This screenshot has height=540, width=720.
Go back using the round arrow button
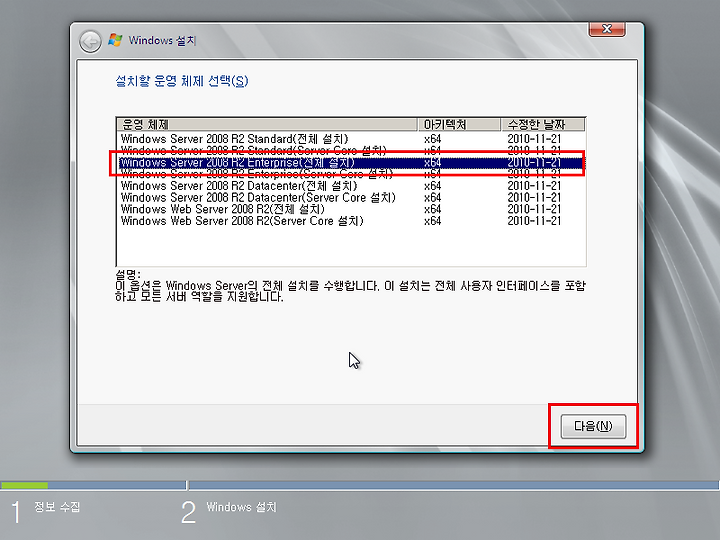(90, 42)
